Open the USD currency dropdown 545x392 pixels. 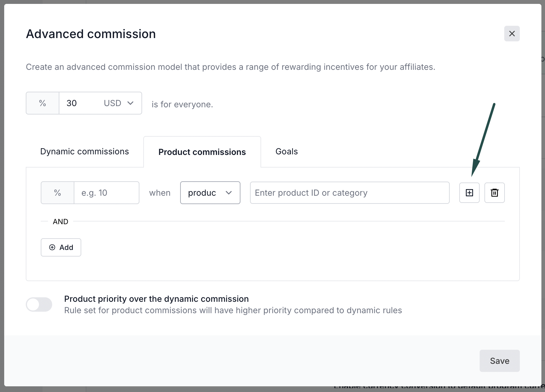click(119, 103)
